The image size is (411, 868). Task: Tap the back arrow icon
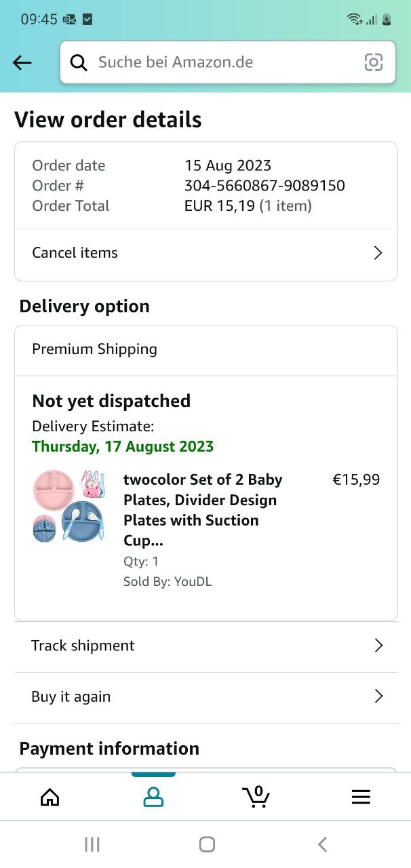tap(22, 63)
